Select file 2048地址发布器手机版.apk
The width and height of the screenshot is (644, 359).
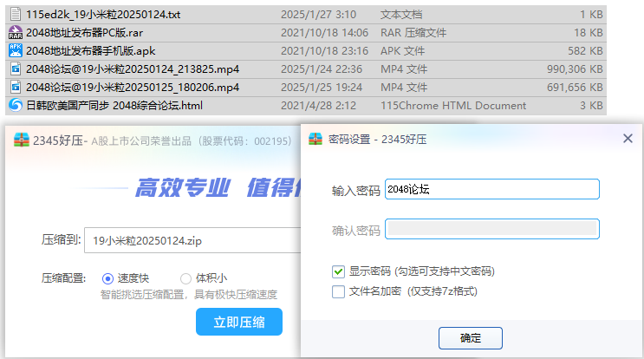(91, 51)
